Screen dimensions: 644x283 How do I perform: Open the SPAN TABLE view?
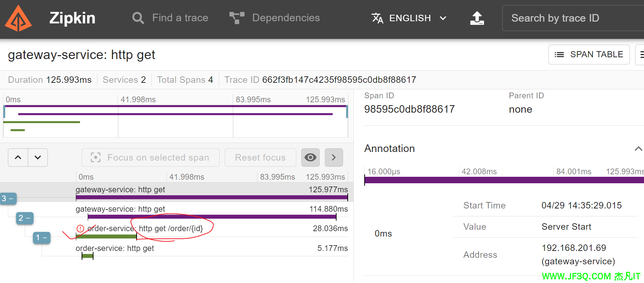(589, 54)
